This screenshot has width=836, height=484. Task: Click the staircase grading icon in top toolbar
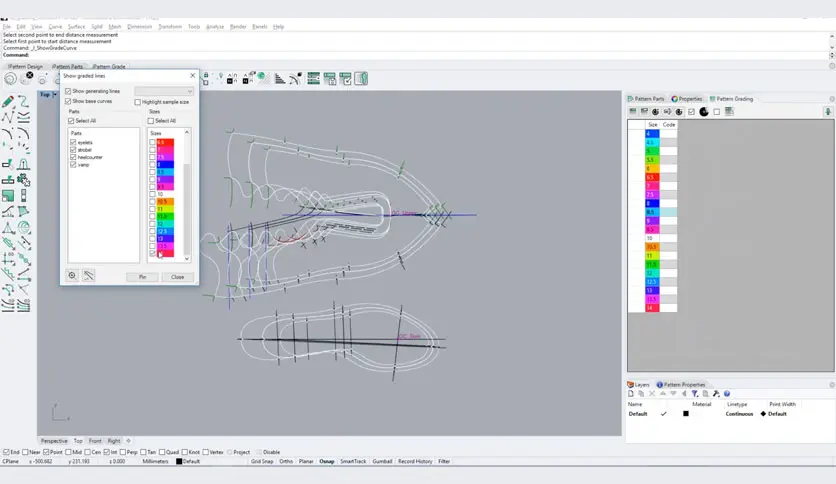tap(280, 79)
